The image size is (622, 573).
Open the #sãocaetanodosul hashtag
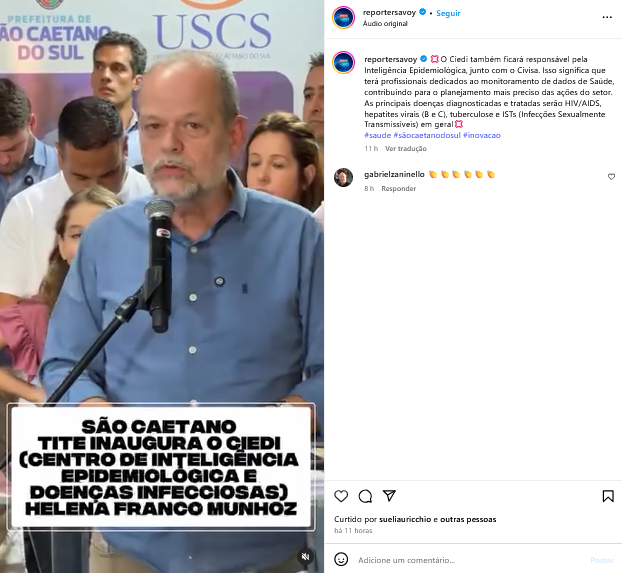coord(427,135)
